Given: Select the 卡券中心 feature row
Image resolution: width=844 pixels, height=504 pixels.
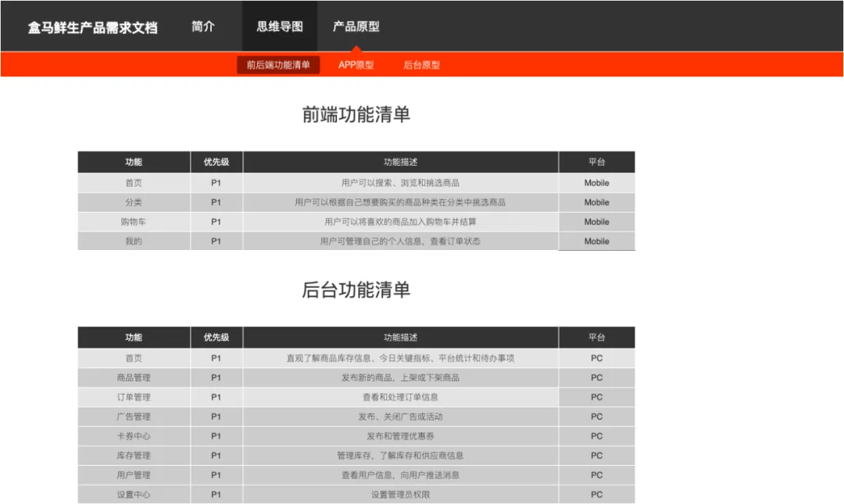Looking at the screenshot, I should (133, 435).
